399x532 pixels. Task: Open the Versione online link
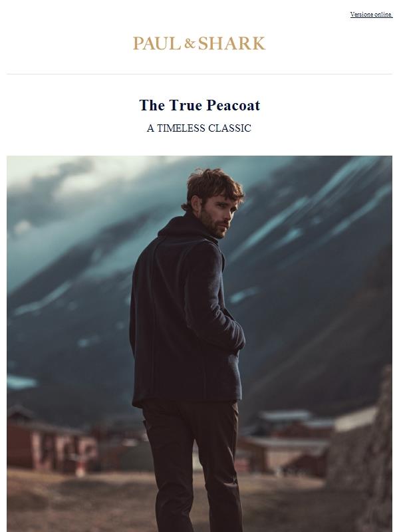tap(371, 15)
